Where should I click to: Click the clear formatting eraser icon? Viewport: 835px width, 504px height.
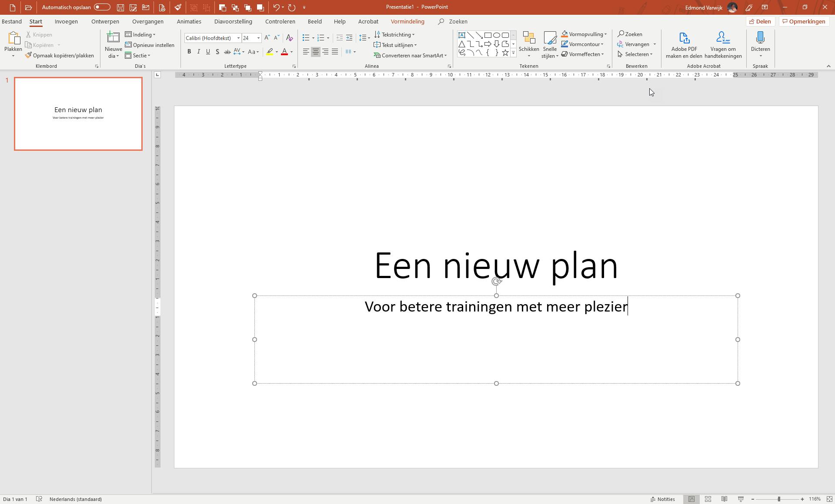(x=289, y=38)
